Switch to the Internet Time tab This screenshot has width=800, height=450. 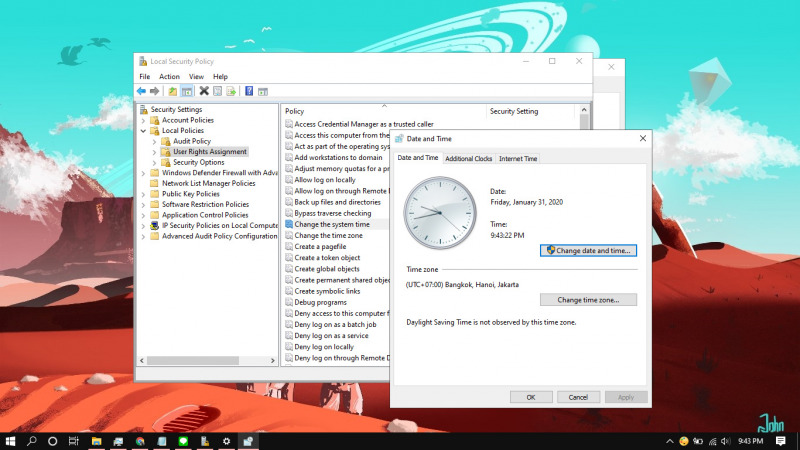518,158
